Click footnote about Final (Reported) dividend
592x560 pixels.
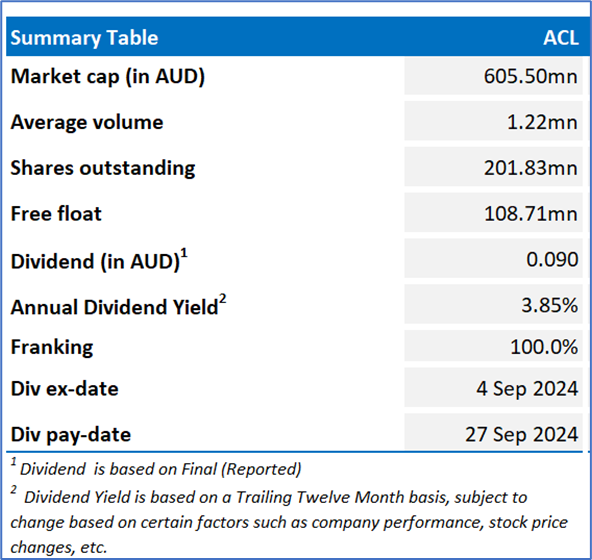[156, 468]
